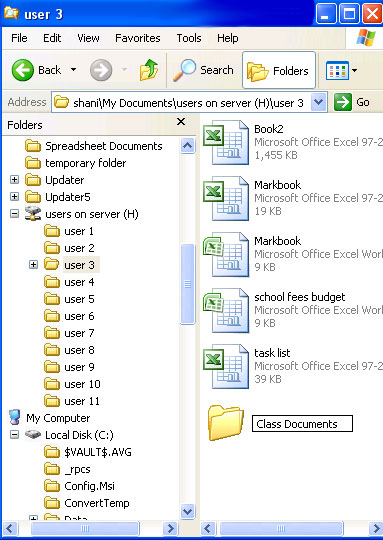
Task: Click folder tree scroll up arrow
Action: [187, 146]
